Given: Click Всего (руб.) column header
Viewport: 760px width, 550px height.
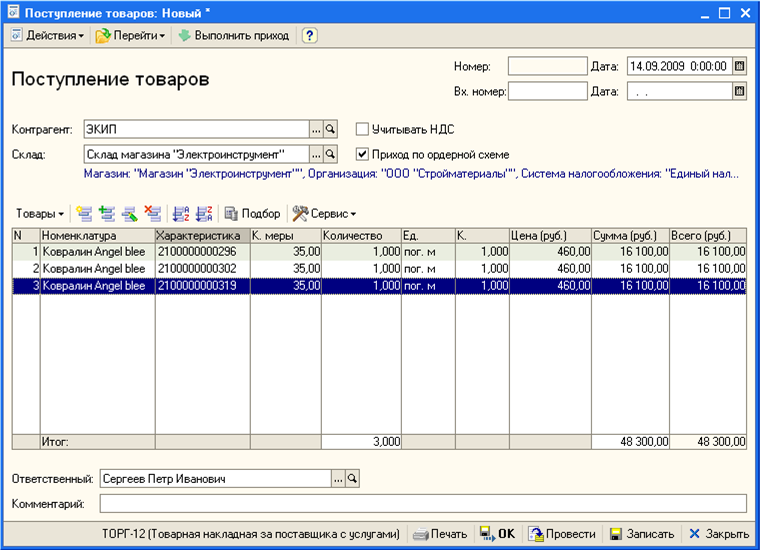Looking at the screenshot, I should coord(708,236).
